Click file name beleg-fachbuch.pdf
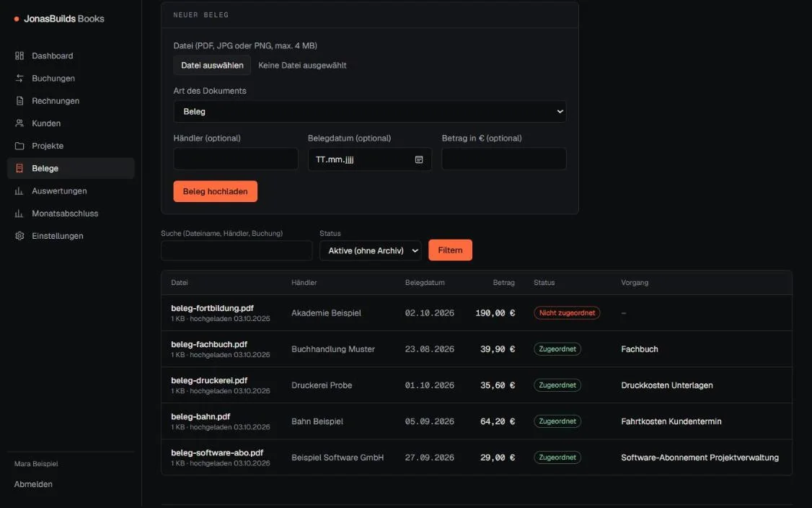The image size is (812, 508). click(x=209, y=344)
